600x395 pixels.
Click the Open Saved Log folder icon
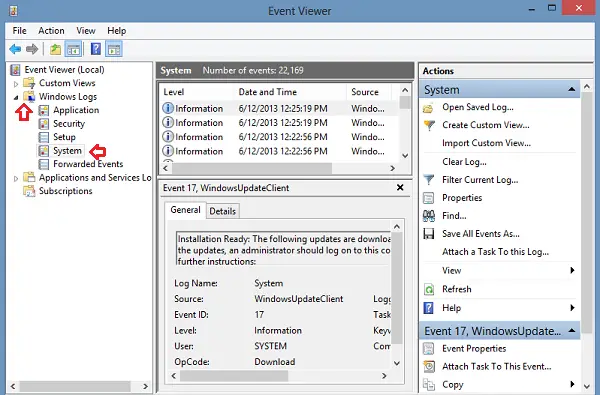click(x=429, y=108)
